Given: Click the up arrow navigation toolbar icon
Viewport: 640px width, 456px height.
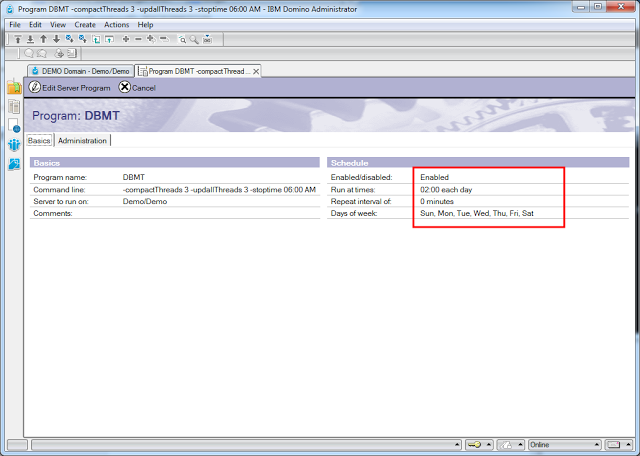Looking at the screenshot, I should [x=43, y=39].
